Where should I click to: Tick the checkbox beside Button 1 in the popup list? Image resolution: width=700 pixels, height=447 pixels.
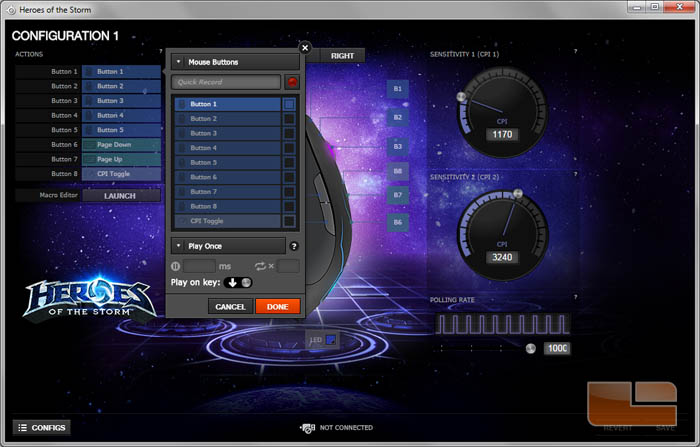click(x=289, y=104)
